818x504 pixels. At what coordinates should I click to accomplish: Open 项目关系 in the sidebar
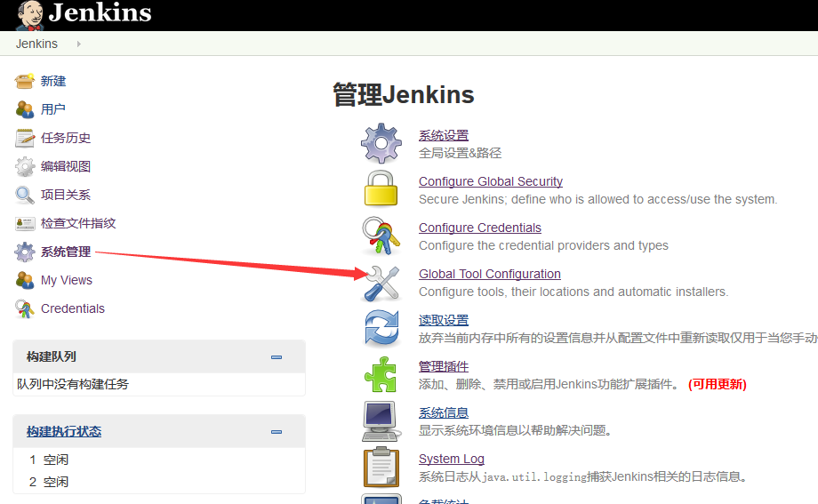click(66, 196)
